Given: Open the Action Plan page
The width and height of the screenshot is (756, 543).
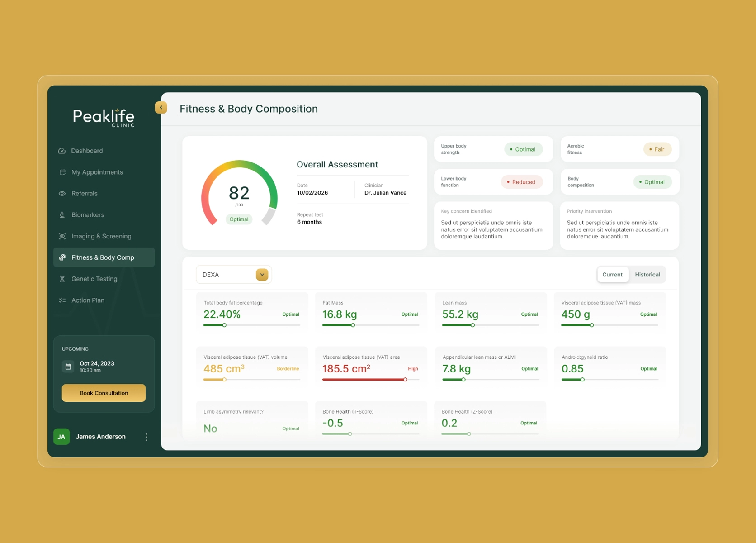Looking at the screenshot, I should 104,300.
